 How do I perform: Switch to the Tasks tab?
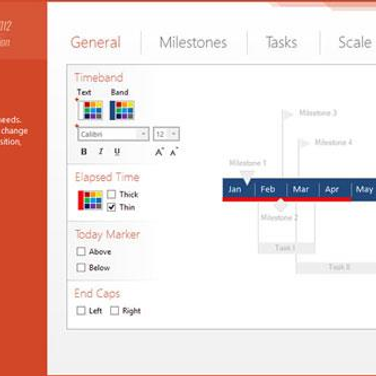click(282, 43)
